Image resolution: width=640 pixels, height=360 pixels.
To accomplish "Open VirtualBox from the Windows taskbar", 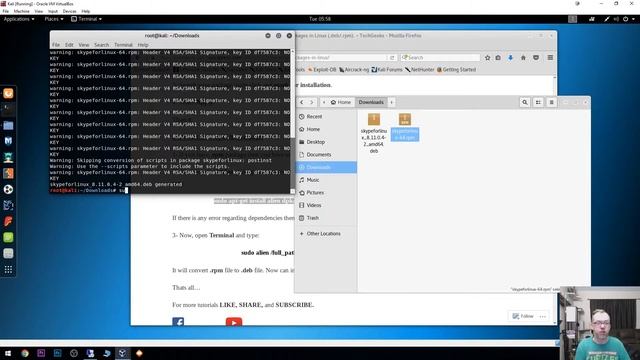I will click(x=122, y=353).
